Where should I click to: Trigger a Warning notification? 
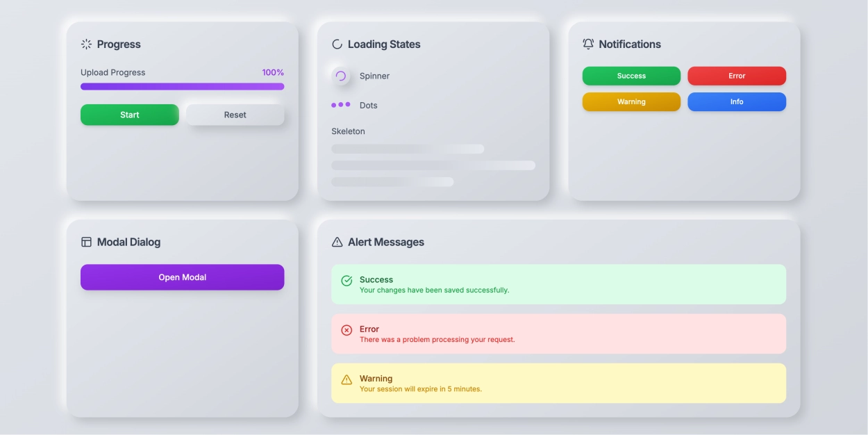coord(631,101)
